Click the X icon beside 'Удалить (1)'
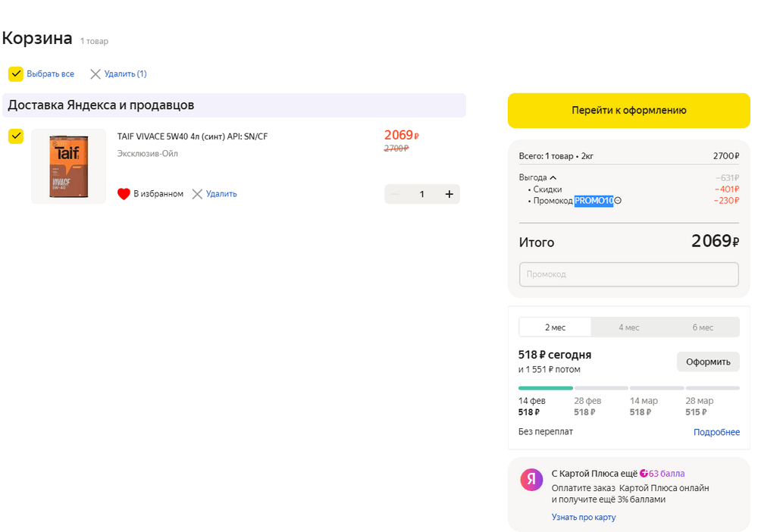Screen dimensions: 758x532 click(96, 74)
